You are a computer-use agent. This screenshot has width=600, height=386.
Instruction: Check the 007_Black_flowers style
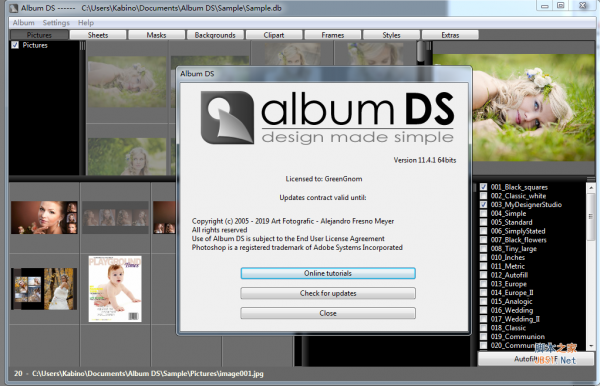tap(484, 240)
